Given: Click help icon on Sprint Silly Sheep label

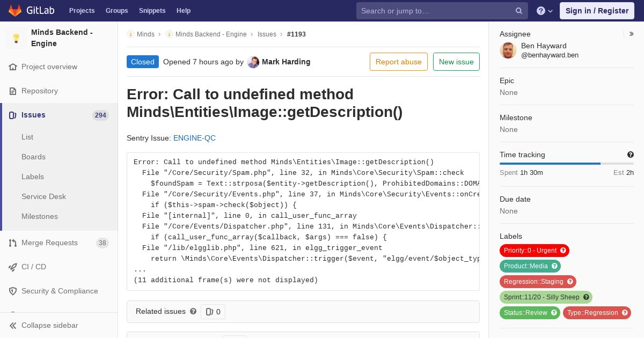Looking at the screenshot, I should pos(586,297).
